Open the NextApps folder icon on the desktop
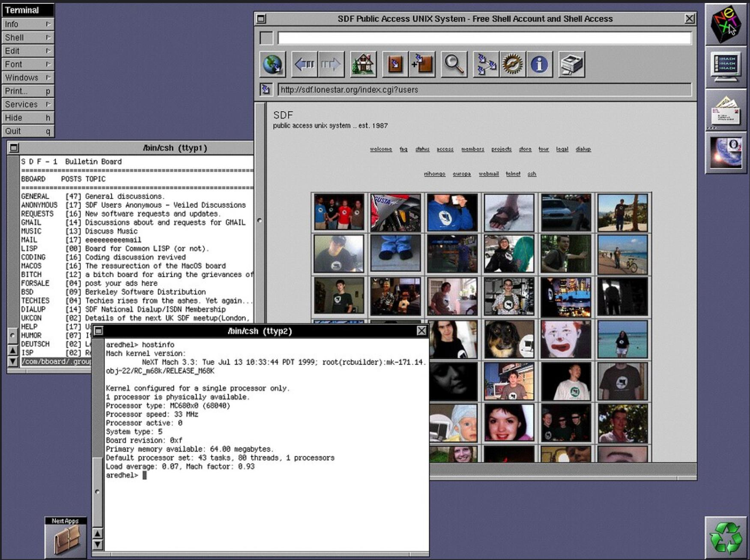 [66, 539]
